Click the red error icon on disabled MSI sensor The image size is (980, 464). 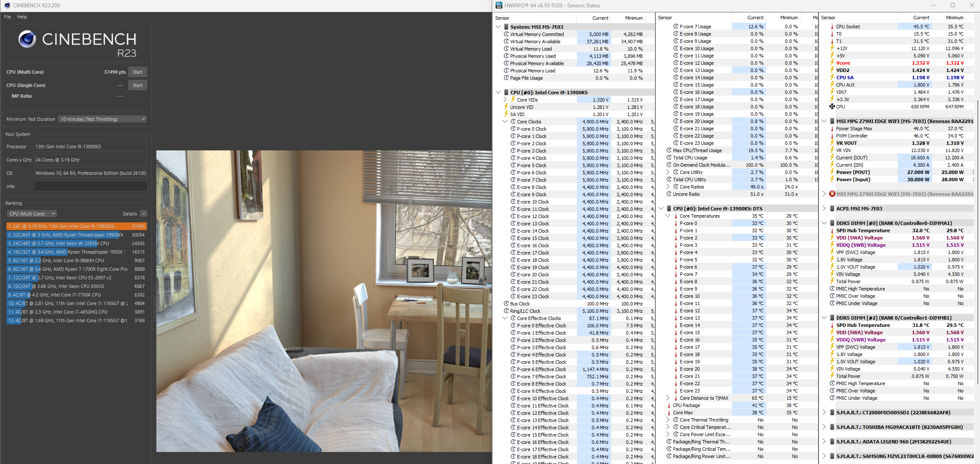pyautogui.click(x=832, y=194)
